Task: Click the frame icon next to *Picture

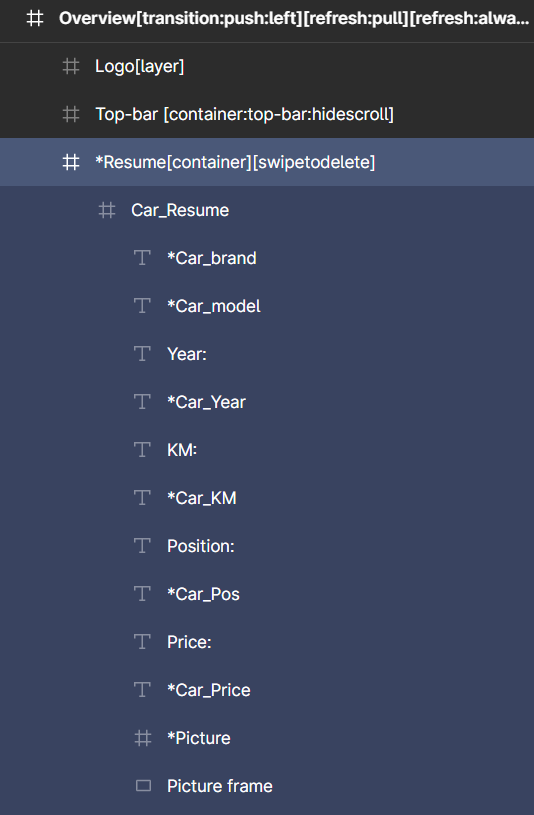Action: click(x=143, y=738)
